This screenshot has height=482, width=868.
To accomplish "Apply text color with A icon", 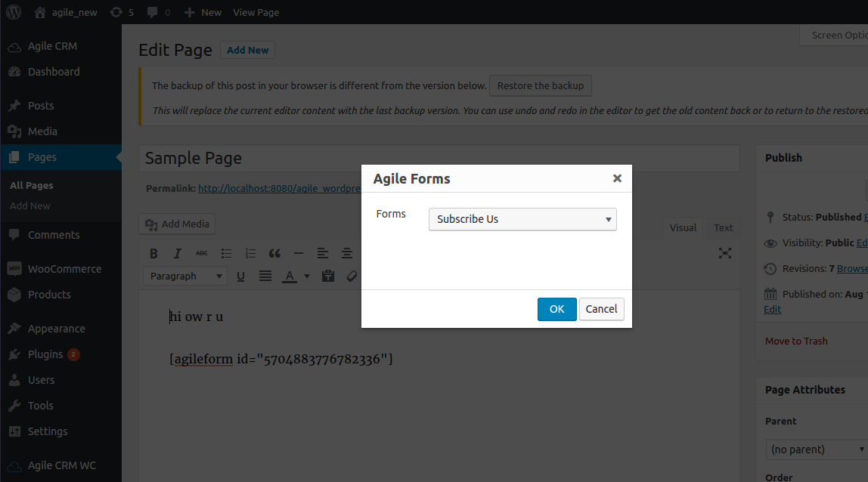I will tap(290, 277).
